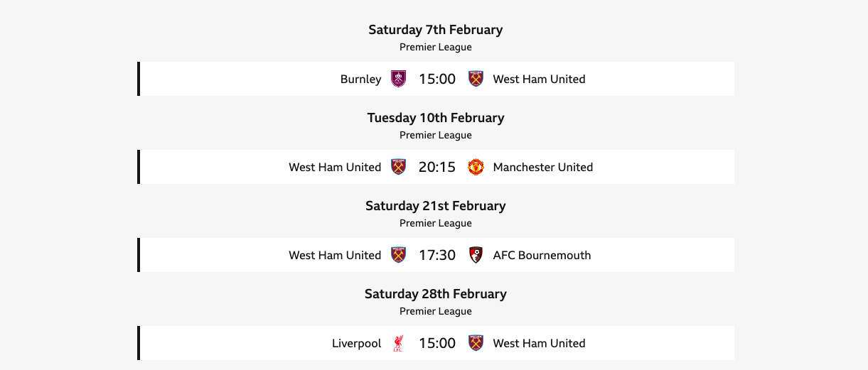Click West Ham crest beside 20:15 kick-off

[399, 167]
